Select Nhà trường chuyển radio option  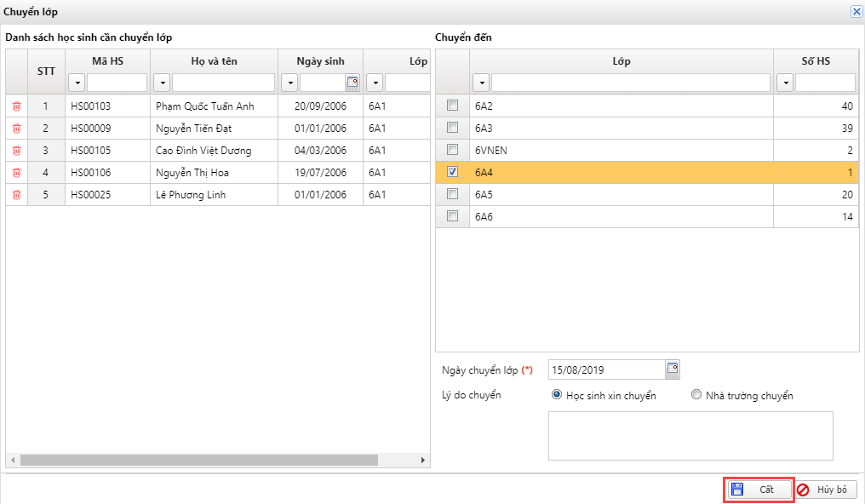696,395
